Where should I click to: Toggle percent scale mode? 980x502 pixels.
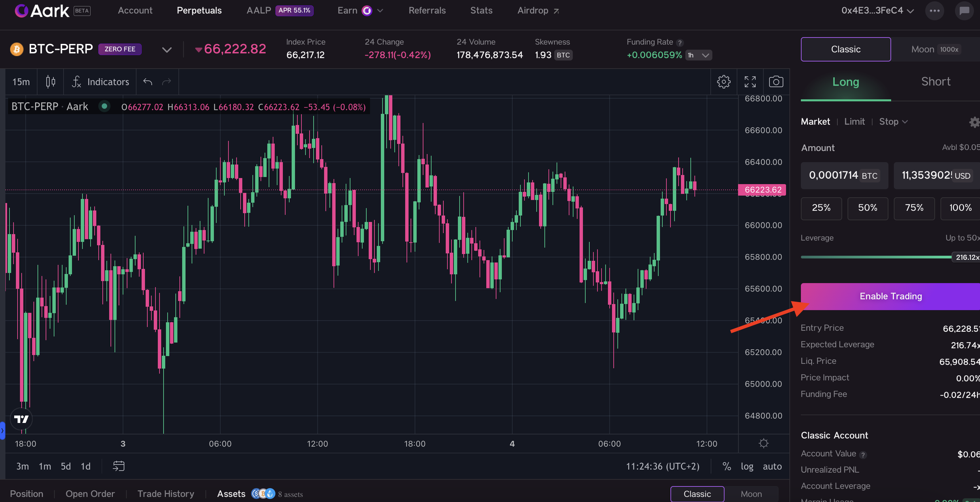coord(727,466)
